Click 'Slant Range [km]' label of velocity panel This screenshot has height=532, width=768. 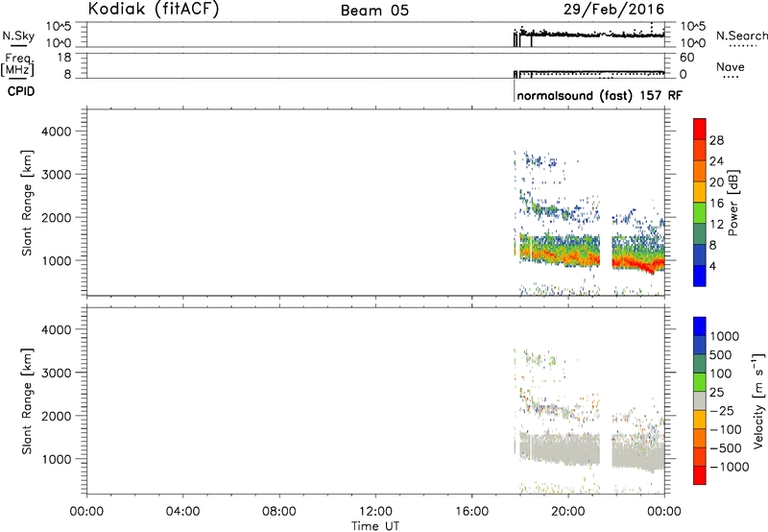pyautogui.click(x=27, y=401)
